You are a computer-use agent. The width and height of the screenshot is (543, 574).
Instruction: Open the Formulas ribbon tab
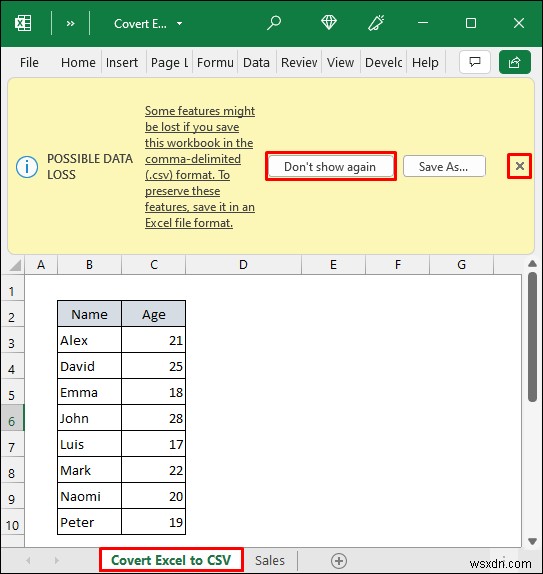coord(215,62)
